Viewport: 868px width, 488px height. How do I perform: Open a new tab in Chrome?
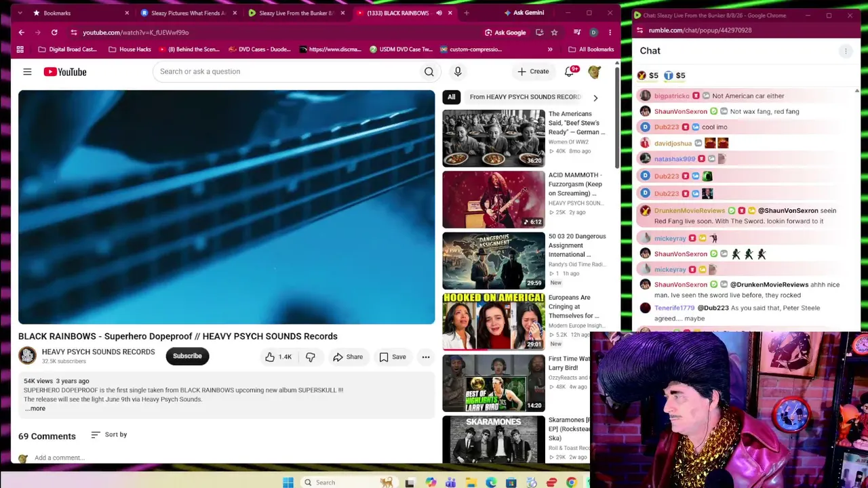(467, 13)
